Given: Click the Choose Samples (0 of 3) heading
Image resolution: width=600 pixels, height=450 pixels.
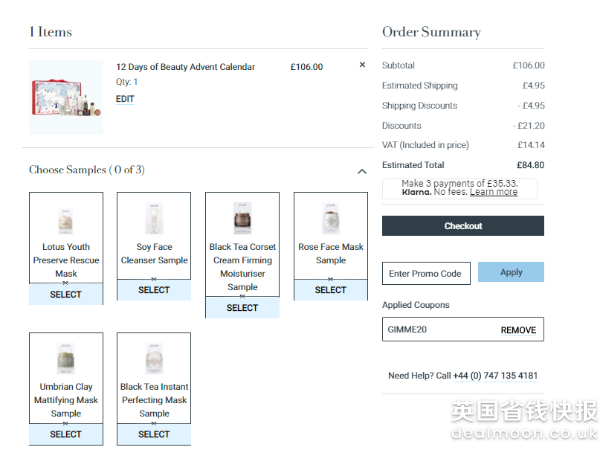Looking at the screenshot, I should pos(87,170).
